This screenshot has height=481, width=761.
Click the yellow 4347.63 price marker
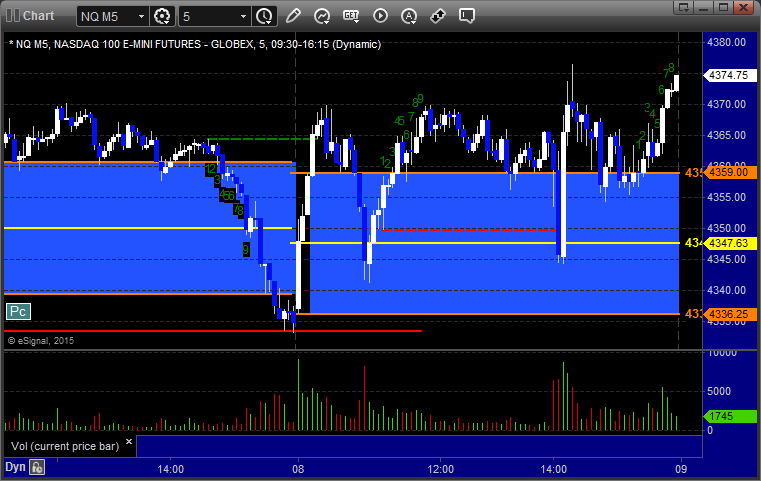(x=729, y=243)
